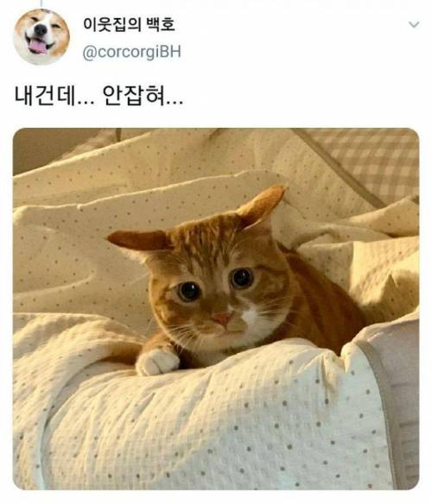Click the cat's right eye in the photo
Viewport: 432px width, 504px height.
242,278
